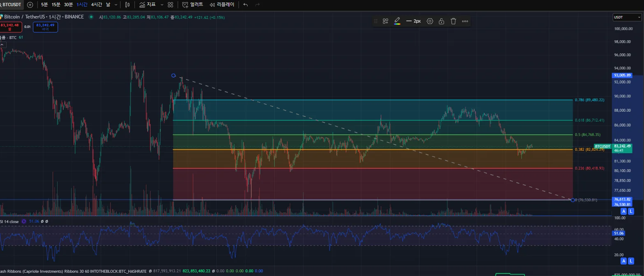The width and height of the screenshot is (644, 276).
Task: Delete the selected drawing with trash icon
Action: click(x=453, y=21)
